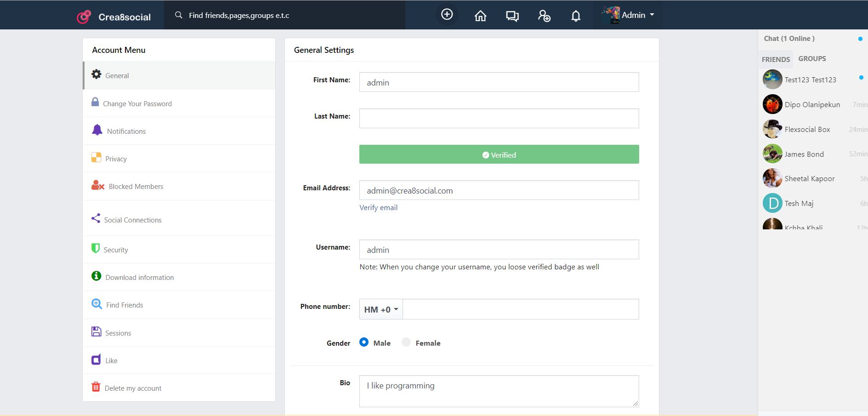Click the search magnifier icon
Image resolution: width=868 pixels, height=416 pixels.
(179, 15)
